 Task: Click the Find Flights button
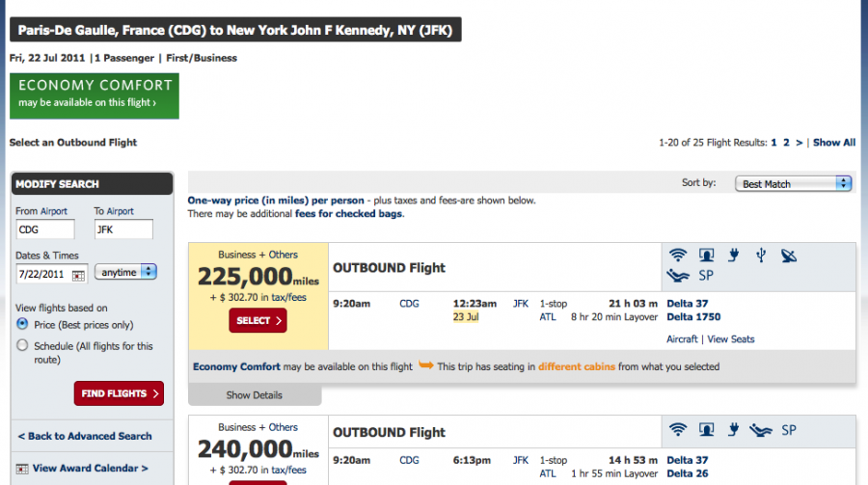pyautogui.click(x=119, y=393)
